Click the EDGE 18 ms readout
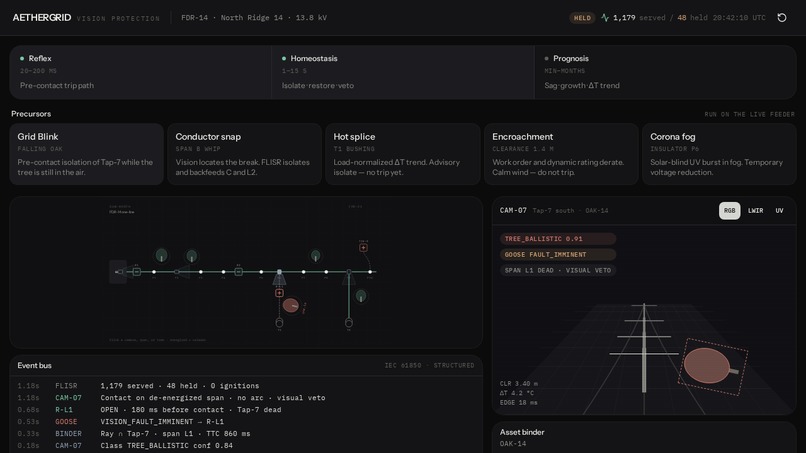This screenshot has width=806, height=453. (519, 403)
